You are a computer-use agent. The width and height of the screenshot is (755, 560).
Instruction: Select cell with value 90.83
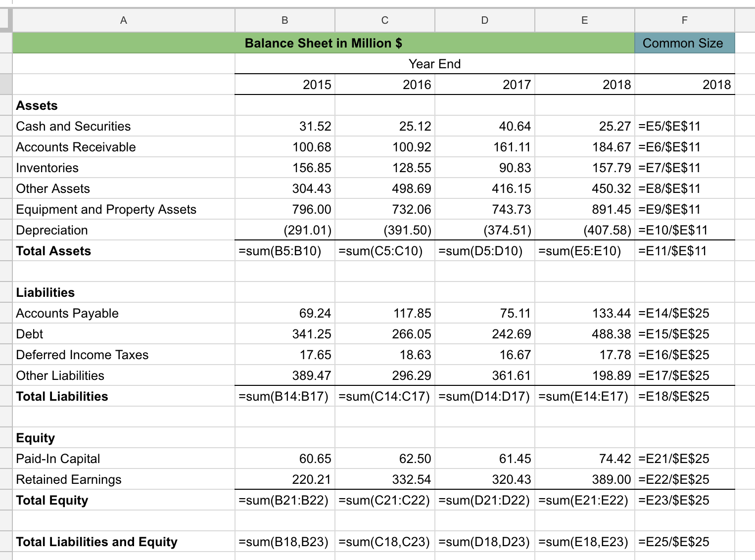click(485, 168)
